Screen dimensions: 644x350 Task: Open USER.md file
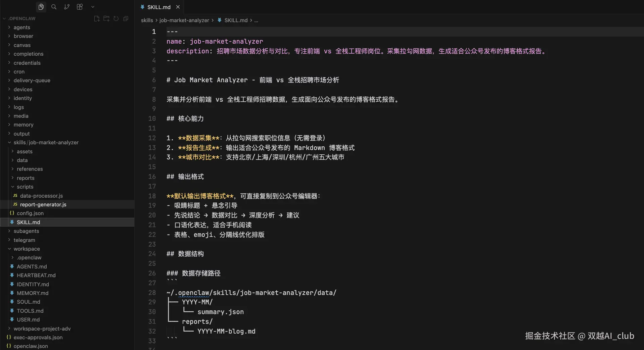[x=28, y=320]
